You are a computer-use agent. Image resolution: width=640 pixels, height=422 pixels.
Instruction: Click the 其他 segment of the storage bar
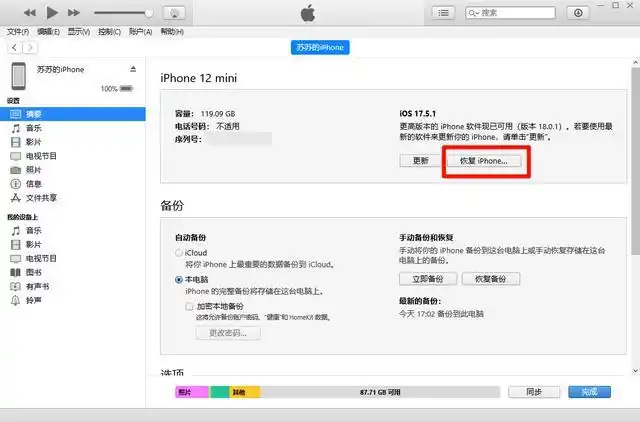click(x=244, y=392)
